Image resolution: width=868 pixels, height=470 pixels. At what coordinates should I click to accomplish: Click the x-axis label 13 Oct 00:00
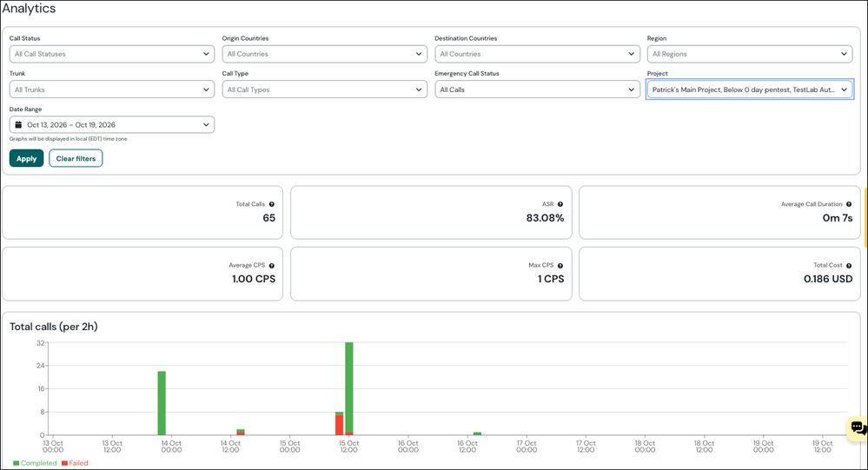click(x=53, y=447)
